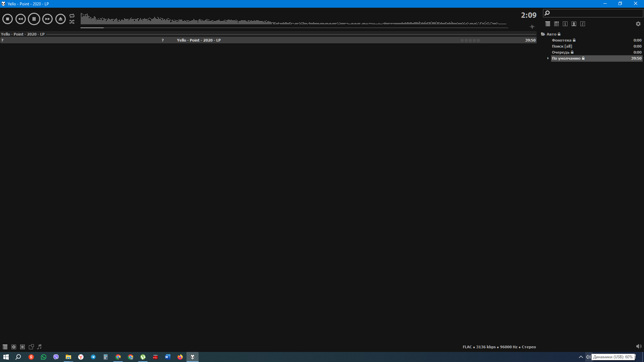Click the eject/open file button

click(x=60, y=19)
